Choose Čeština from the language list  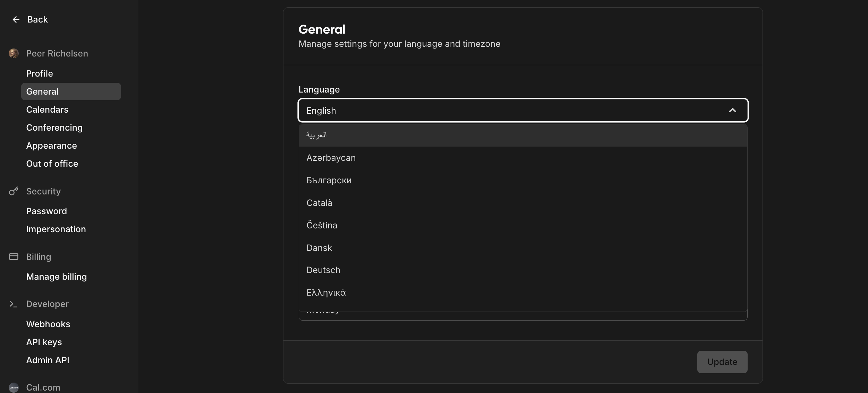pos(523,225)
